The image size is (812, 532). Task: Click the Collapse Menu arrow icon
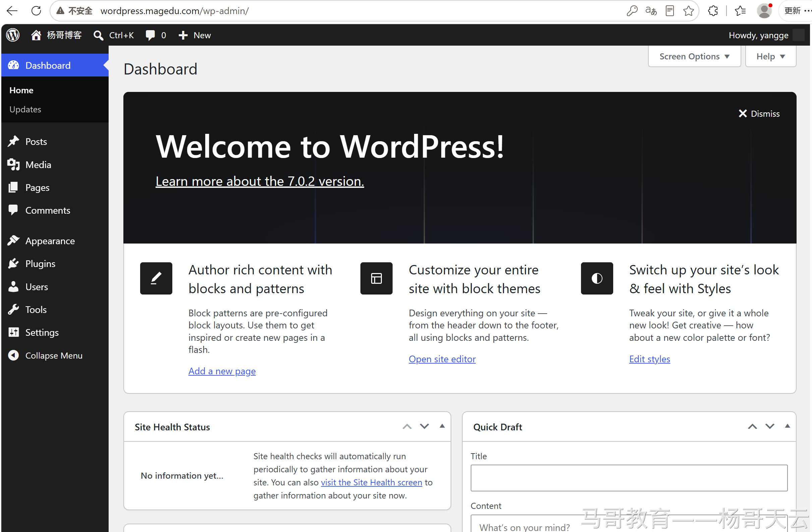tap(13, 355)
